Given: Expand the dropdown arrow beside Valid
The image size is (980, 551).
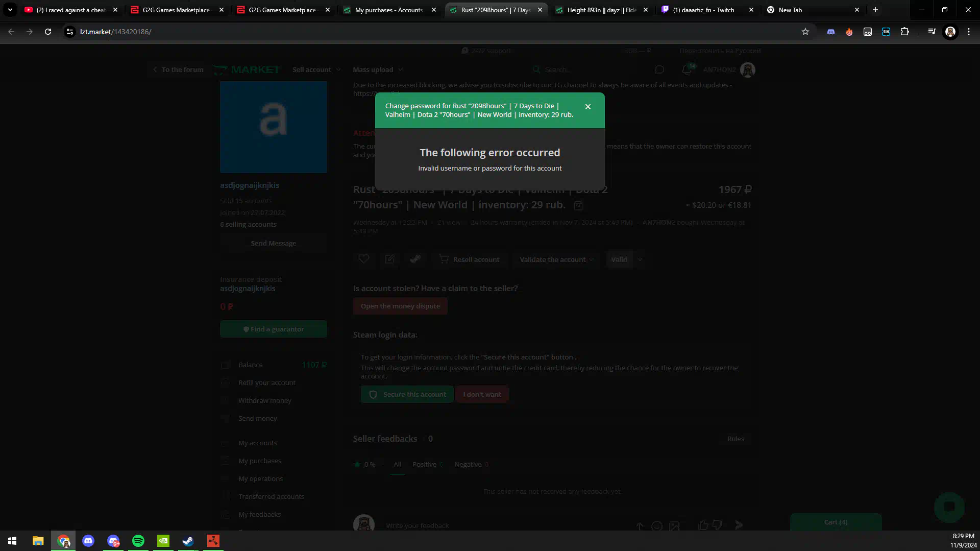Looking at the screenshot, I should [640, 259].
